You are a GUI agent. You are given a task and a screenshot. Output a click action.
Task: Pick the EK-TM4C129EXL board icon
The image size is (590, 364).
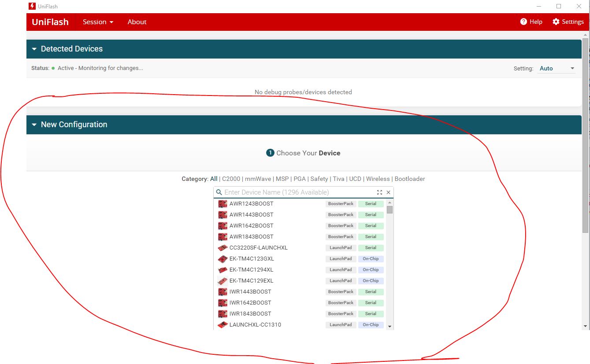(223, 281)
